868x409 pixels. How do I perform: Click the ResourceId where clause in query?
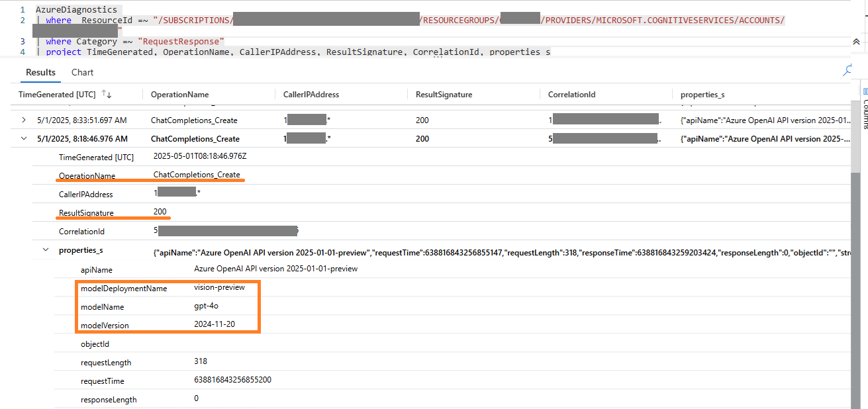click(410, 20)
